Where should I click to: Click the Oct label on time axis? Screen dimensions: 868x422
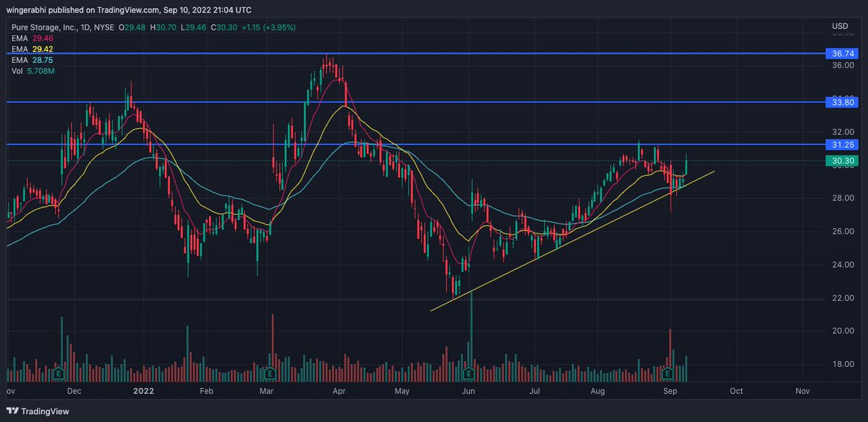point(736,390)
